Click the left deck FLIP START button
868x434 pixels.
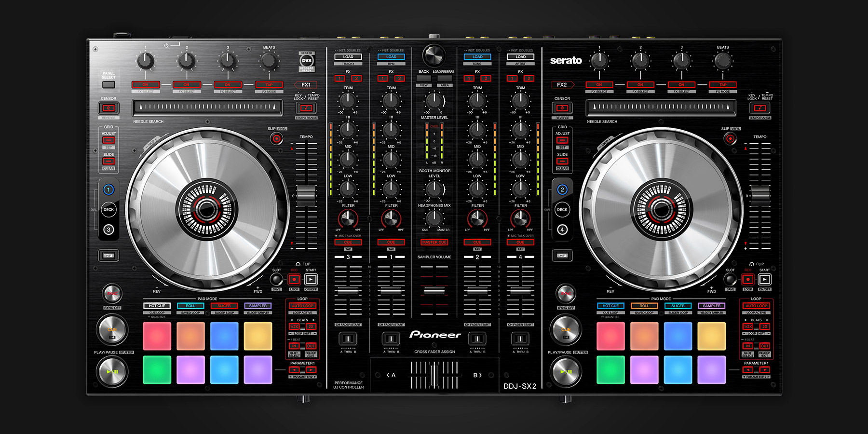[x=311, y=279]
